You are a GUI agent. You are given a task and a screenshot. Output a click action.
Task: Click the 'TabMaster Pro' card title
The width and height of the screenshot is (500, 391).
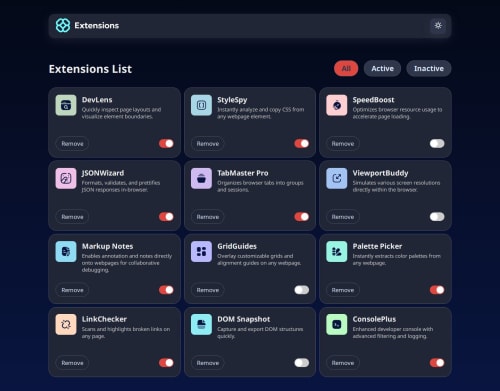(243, 173)
